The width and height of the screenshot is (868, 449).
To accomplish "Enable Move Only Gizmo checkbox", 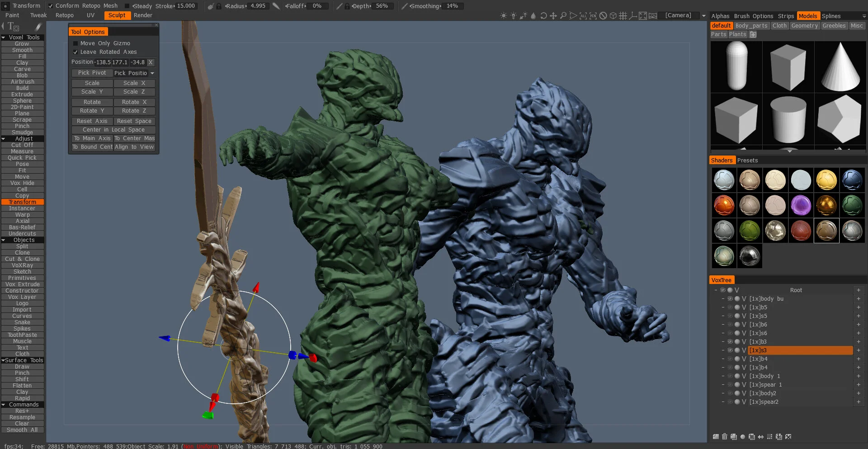I will coord(75,43).
